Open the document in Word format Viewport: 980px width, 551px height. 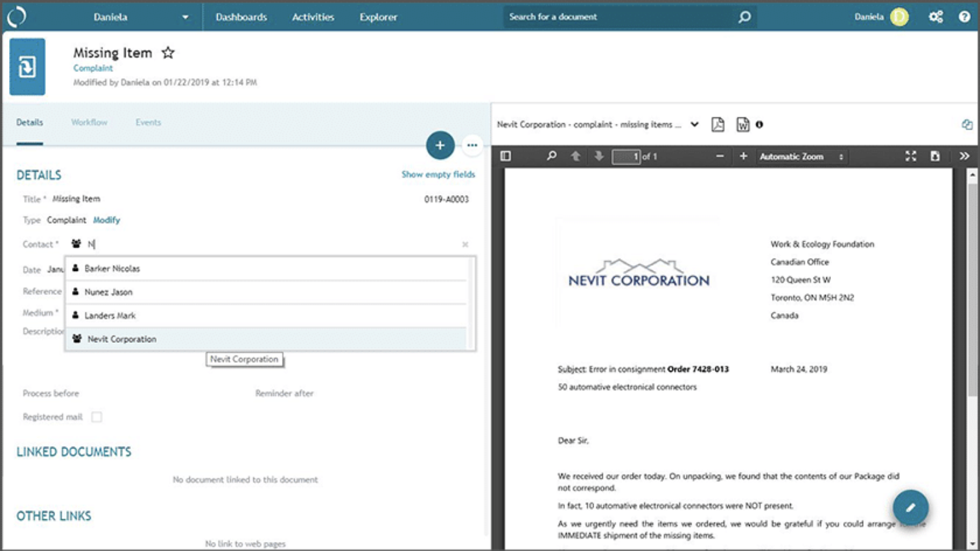(x=743, y=124)
